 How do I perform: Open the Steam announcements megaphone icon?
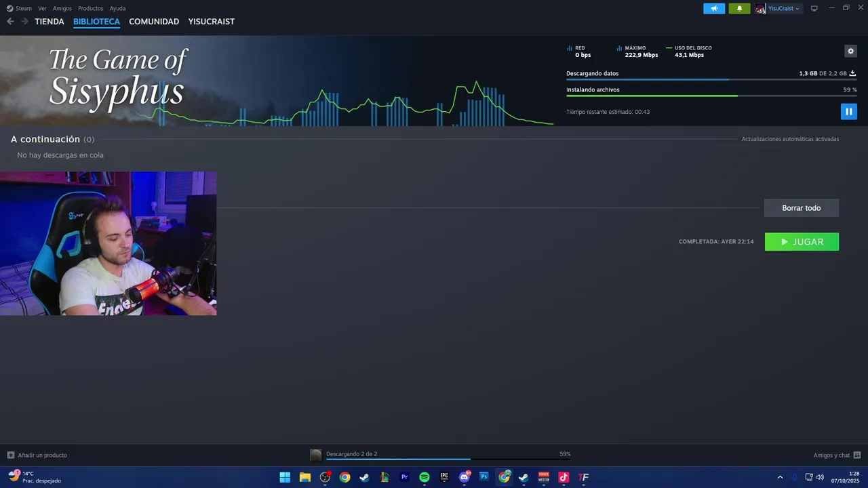coord(714,8)
